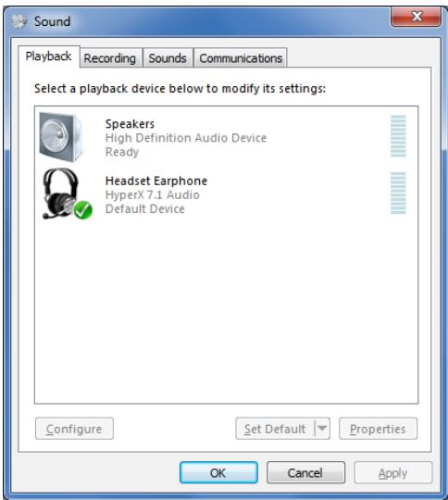Switch to the Communications tab
Viewport: 448px width, 500px height.
(241, 58)
